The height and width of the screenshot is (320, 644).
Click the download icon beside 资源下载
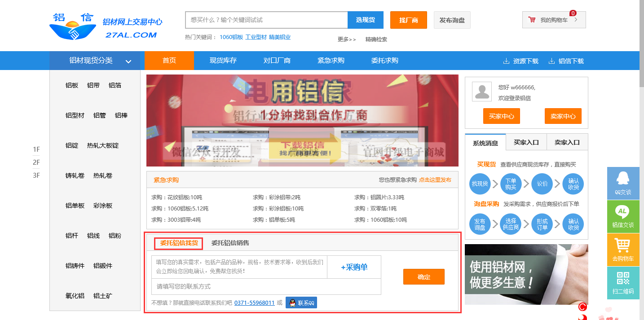point(506,61)
